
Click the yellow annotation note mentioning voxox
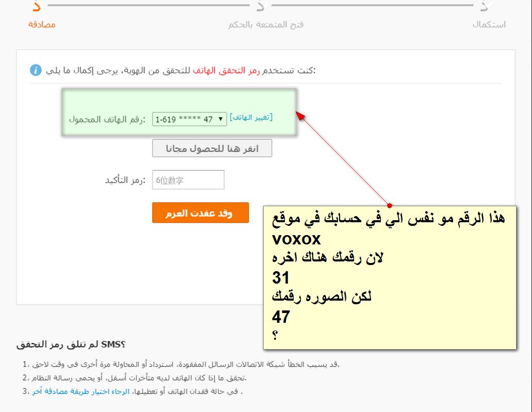coord(389,277)
